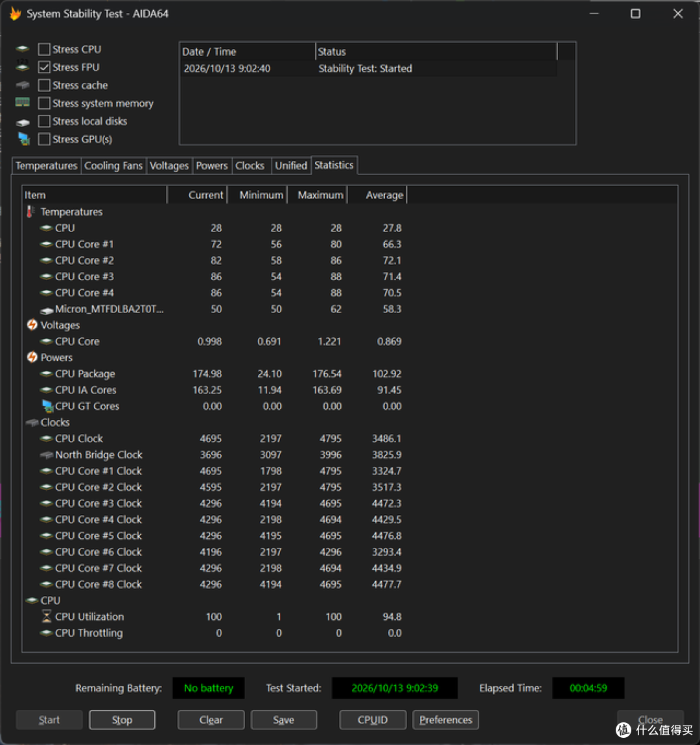Open the Powers tab
The width and height of the screenshot is (700, 745).
click(212, 166)
